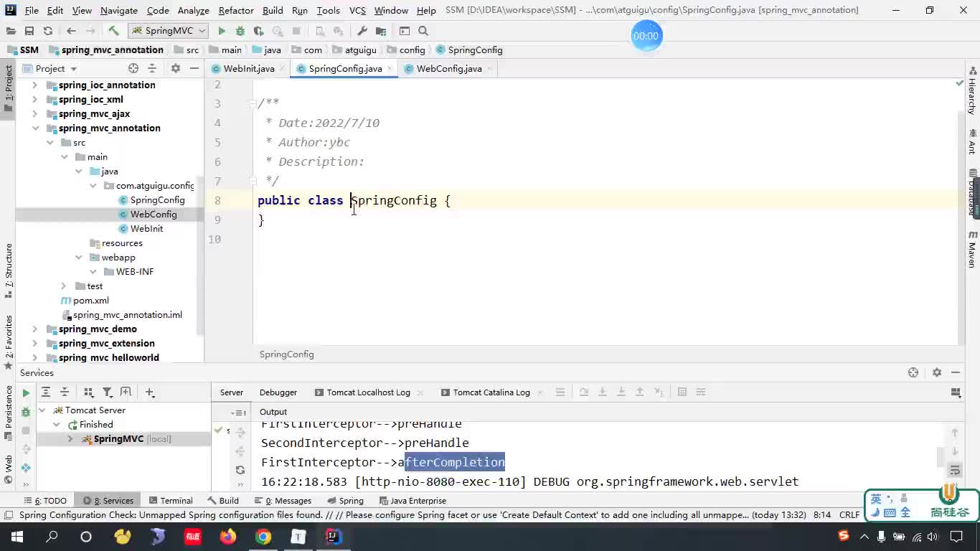
Task: Run SpringMVC with the green play icon
Action: click(222, 31)
